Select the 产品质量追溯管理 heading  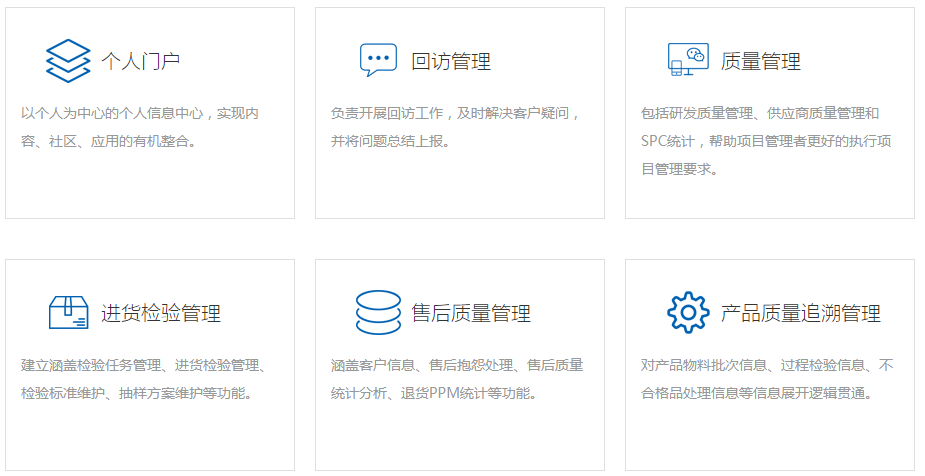click(x=801, y=313)
